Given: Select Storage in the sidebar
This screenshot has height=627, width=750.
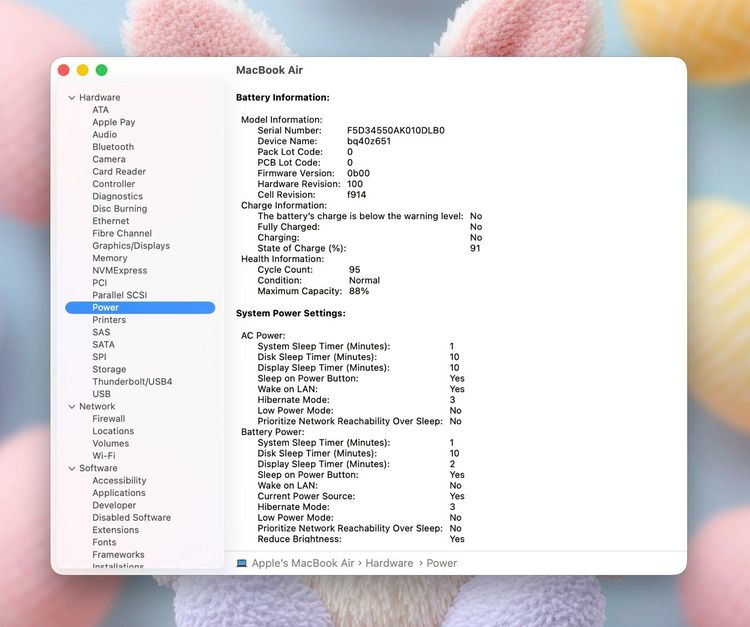Looking at the screenshot, I should [110, 369].
